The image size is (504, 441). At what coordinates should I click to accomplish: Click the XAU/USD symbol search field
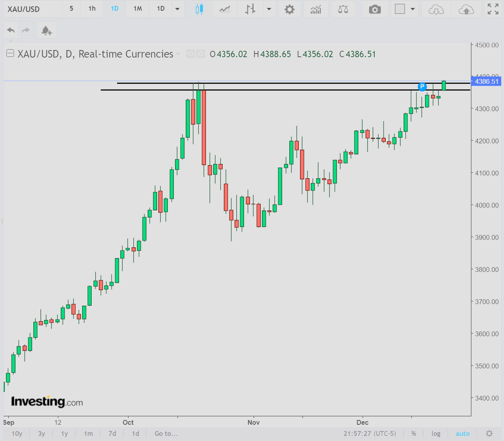(x=32, y=9)
